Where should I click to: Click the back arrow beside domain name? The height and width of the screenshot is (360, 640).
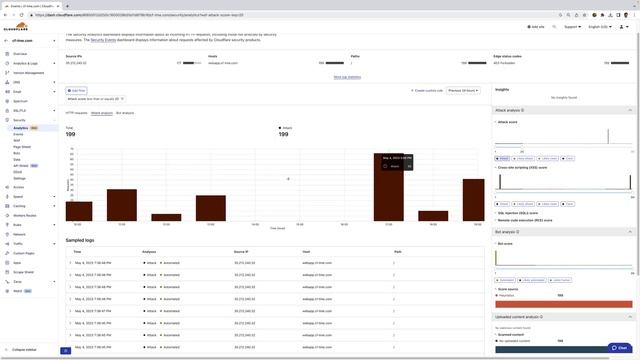pyautogui.click(x=6, y=41)
